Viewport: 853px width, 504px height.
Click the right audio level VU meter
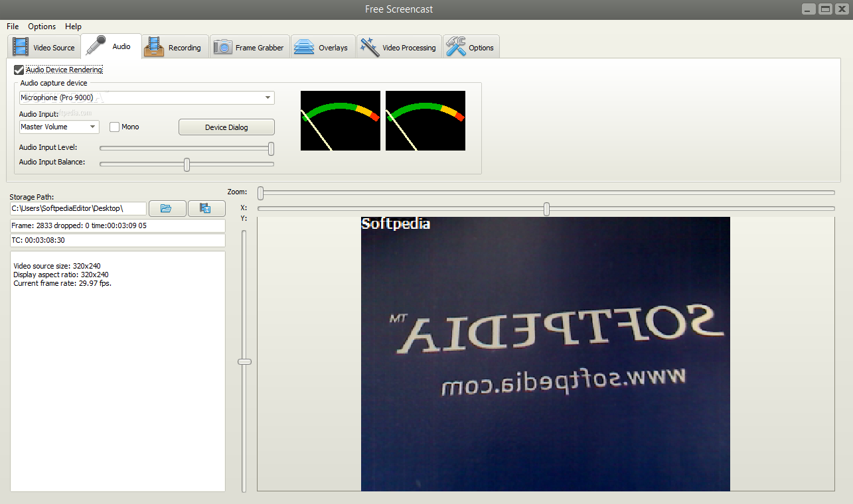(426, 121)
